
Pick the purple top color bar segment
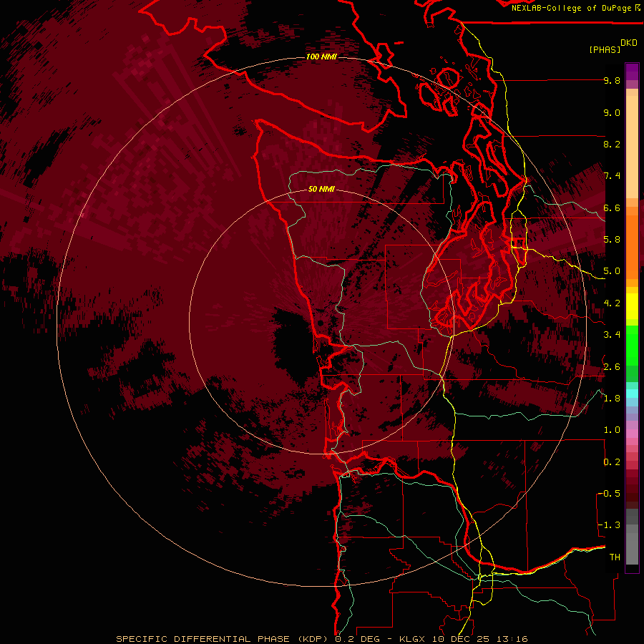(x=632, y=72)
